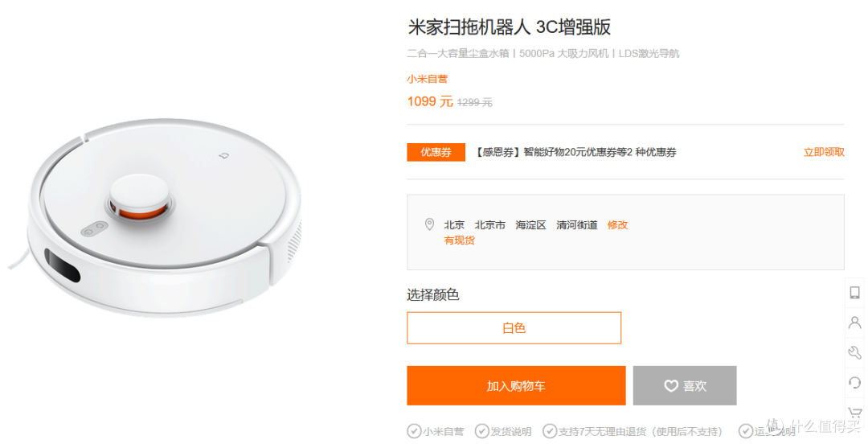Click the 北京市 city selection

[x=490, y=224]
